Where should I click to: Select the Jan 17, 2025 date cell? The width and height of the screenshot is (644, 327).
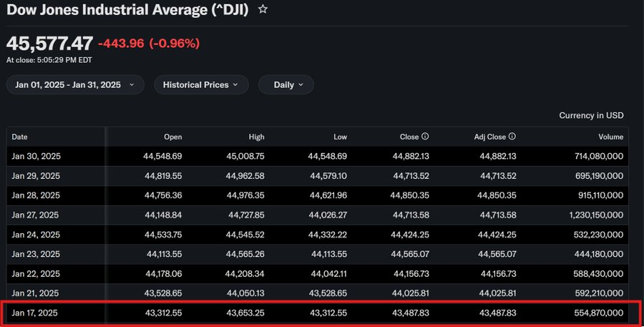(x=34, y=313)
